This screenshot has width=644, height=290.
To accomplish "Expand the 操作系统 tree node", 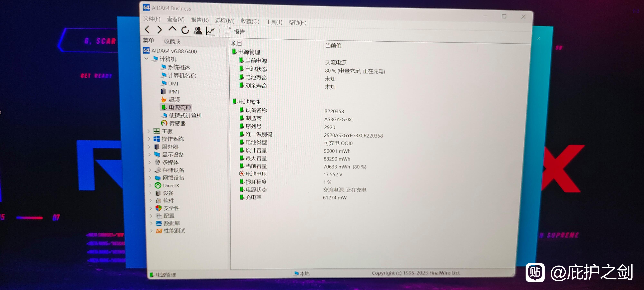I will tap(149, 139).
